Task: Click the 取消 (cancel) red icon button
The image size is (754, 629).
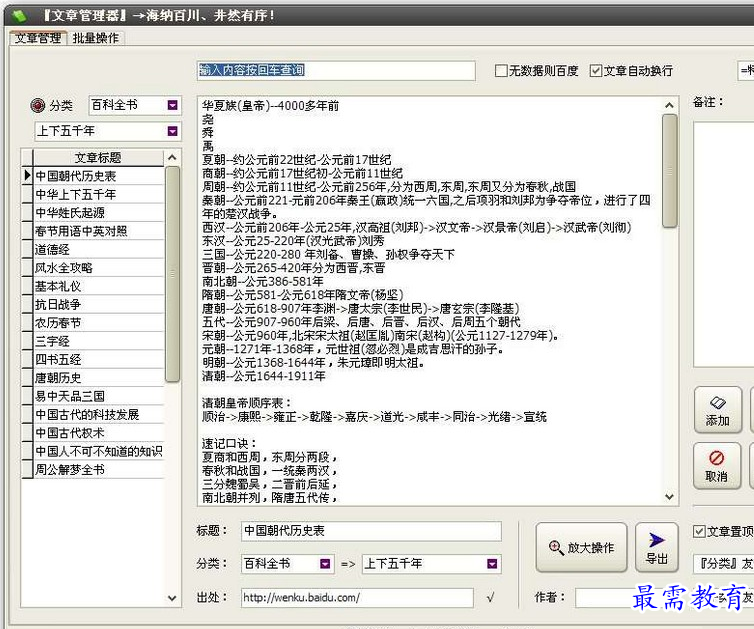Action: [717, 465]
